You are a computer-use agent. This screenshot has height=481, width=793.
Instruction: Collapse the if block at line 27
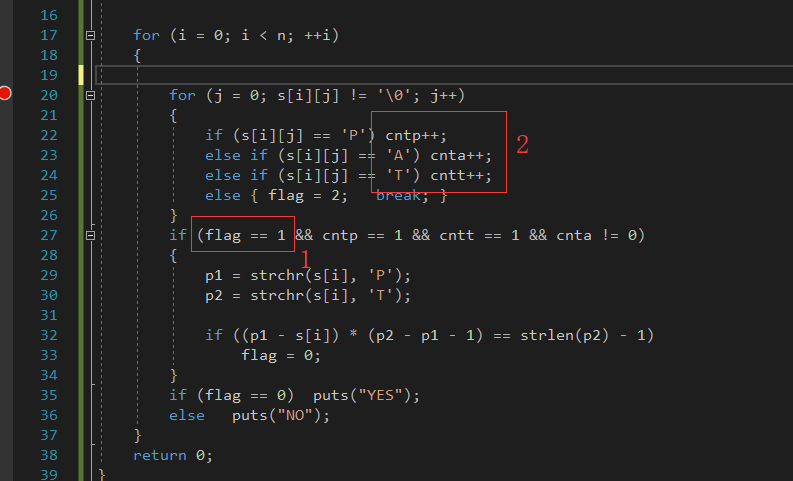coord(91,236)
